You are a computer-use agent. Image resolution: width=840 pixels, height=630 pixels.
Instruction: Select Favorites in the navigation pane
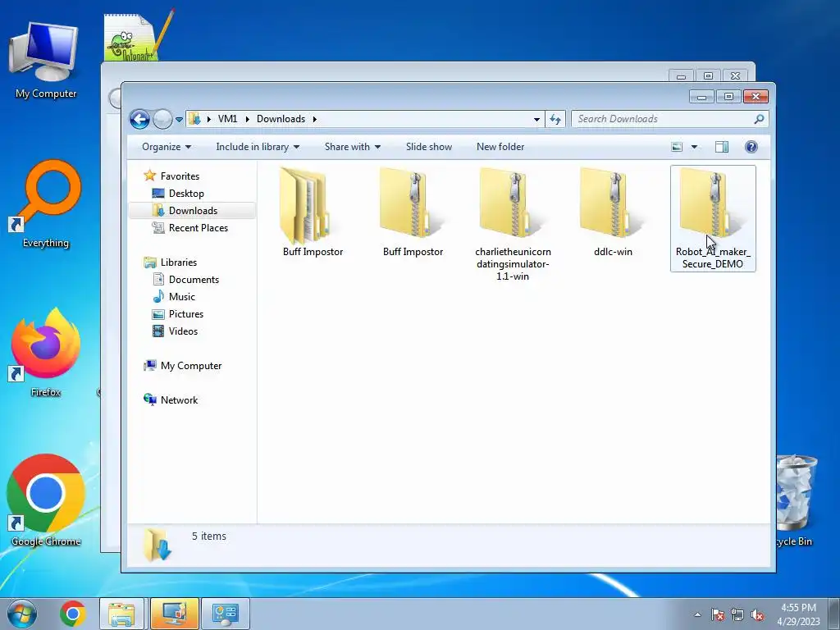180,176
